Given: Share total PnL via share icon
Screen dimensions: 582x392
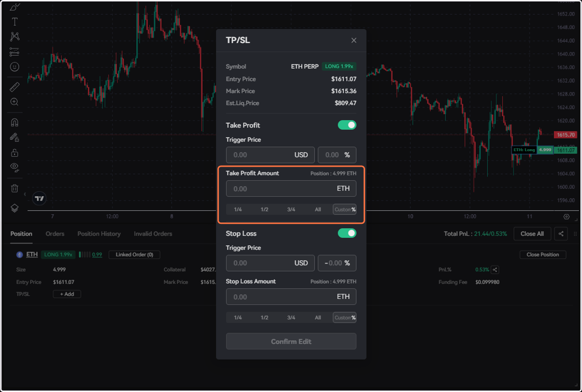Looking at the screenshot, I should click(561, 234).
